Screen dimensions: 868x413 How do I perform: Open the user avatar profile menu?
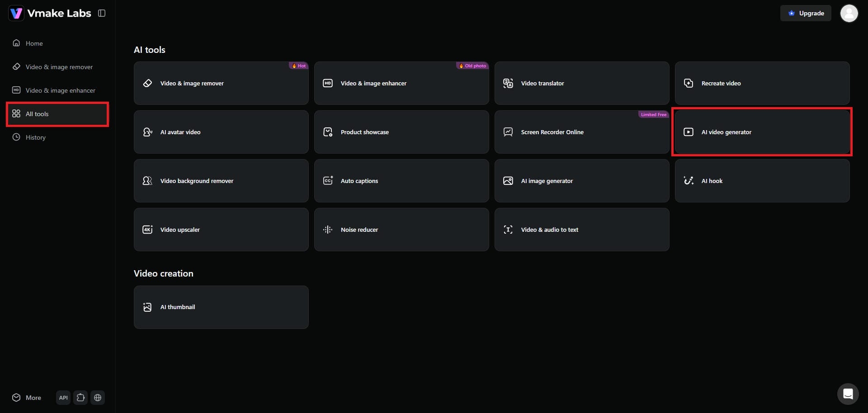[x=849, y=13]
